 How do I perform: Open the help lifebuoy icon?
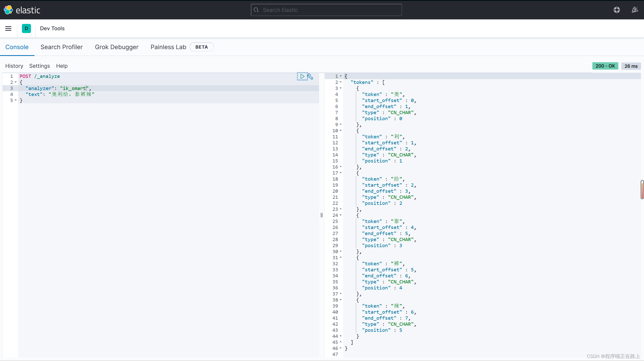pyautogui.click(x=617, y=10)
